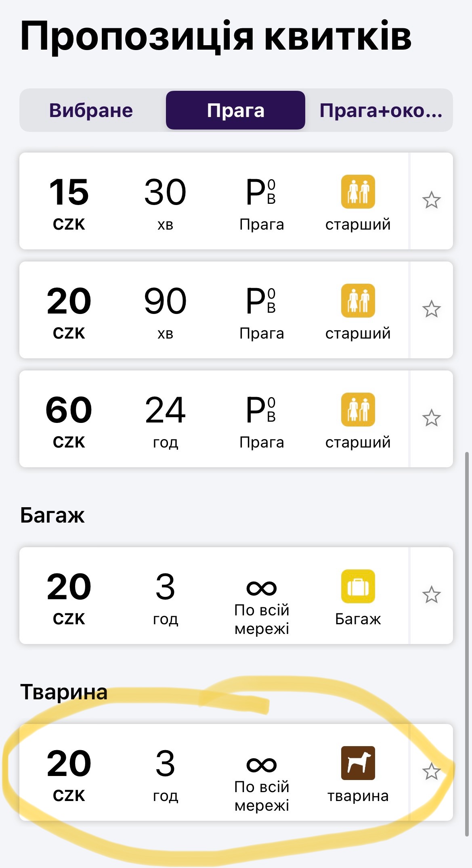This screenshot has width=472, height=868.
Task: Tap the brown dog тварина icon
Action: pos(358,763)
